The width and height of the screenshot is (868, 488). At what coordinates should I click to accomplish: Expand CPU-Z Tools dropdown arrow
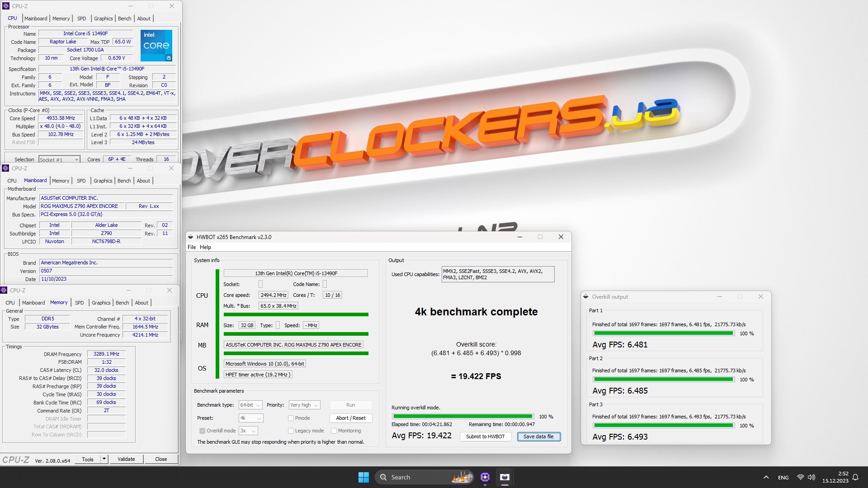(104, 459)
